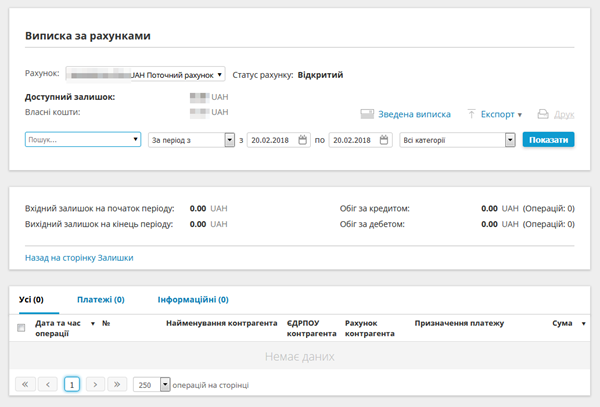Click the № column header
Screen dimensions: 600x407
[x=106, y=323]
